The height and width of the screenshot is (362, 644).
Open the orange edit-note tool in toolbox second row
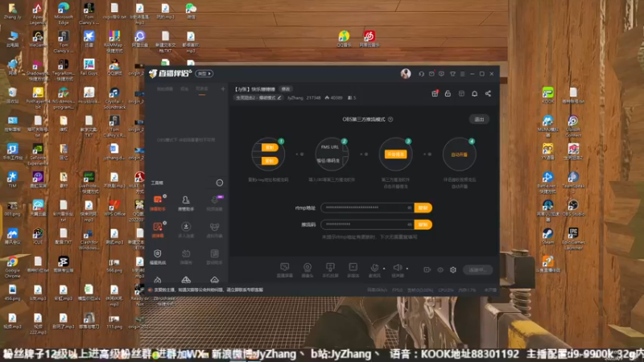pyautogui.click(x=158, y=230)
